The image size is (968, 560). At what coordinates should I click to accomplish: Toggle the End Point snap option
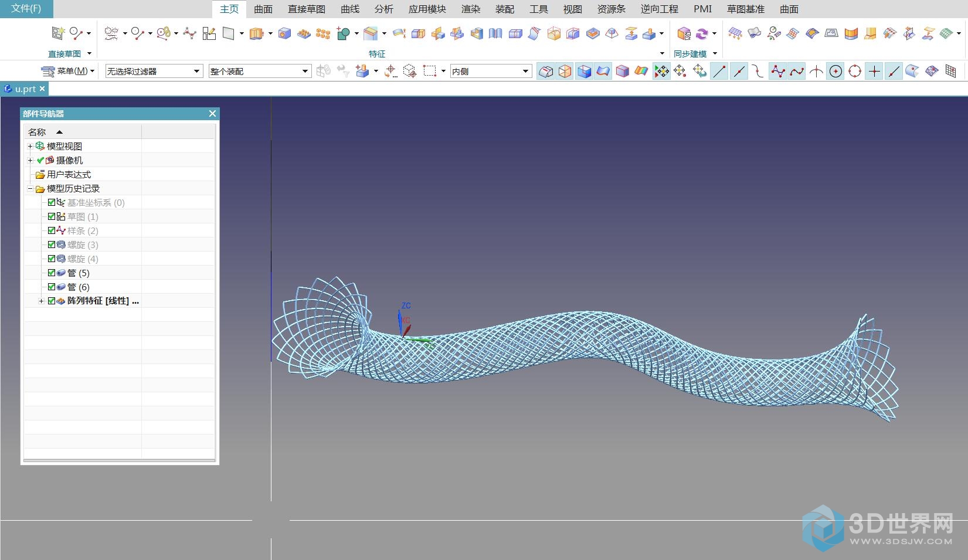pos(719,71)
